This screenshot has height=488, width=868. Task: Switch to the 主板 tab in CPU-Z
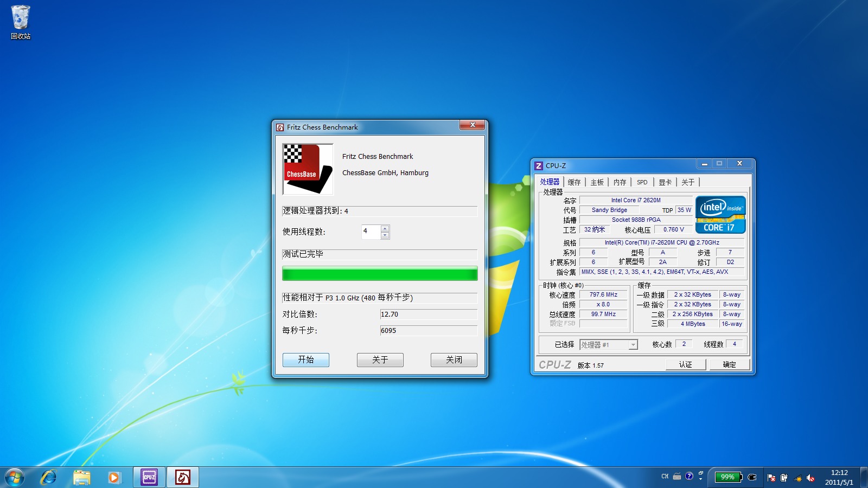click(597, 182)
